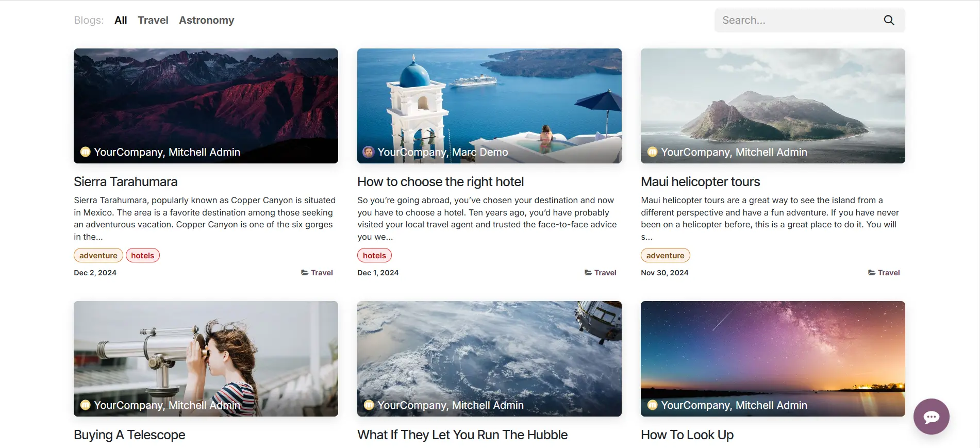The image size is (980, 448).
Task: Select the All blogs filter
Action: click(x=121, y=20)
